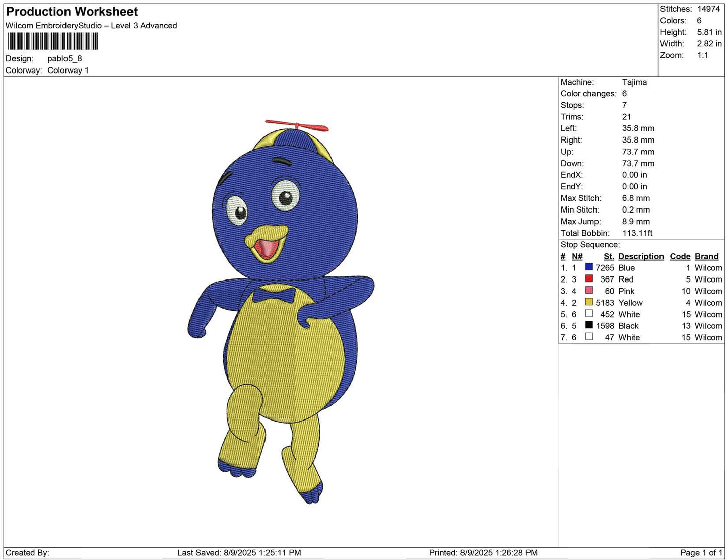
Task: Click the Total Bobbin value '113.11ft'
Action: click(637, 233)
